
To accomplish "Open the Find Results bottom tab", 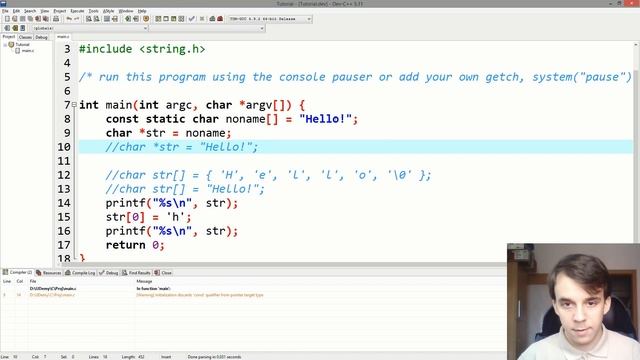I will click(136, 273).
